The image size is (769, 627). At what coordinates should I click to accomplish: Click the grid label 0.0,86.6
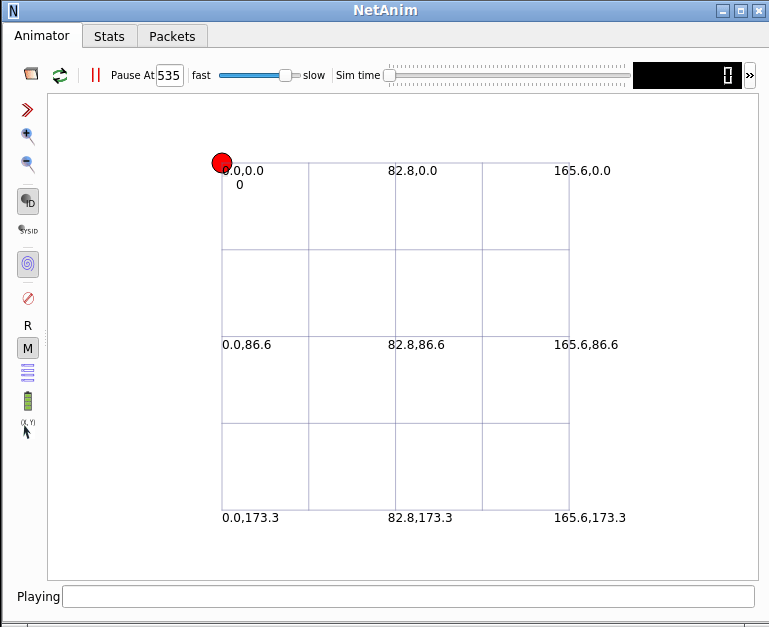click(246, 345)
